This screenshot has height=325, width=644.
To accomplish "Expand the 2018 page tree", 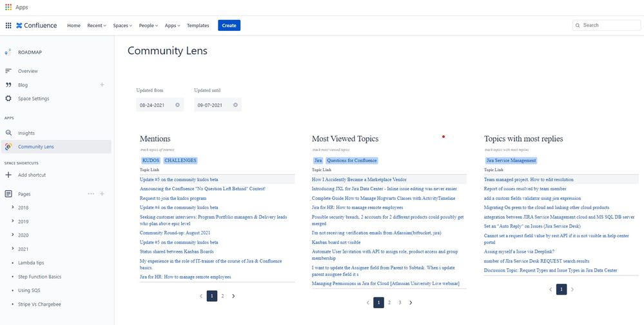I will pos(13,208).
